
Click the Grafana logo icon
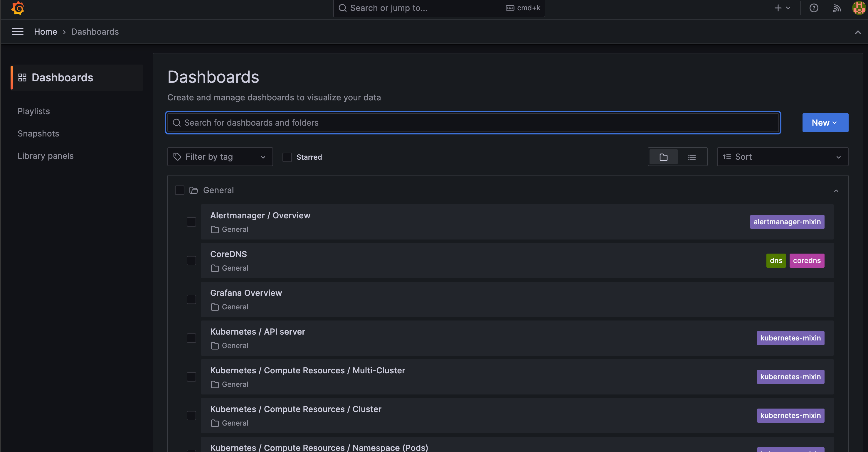click(x=18, y=8)
